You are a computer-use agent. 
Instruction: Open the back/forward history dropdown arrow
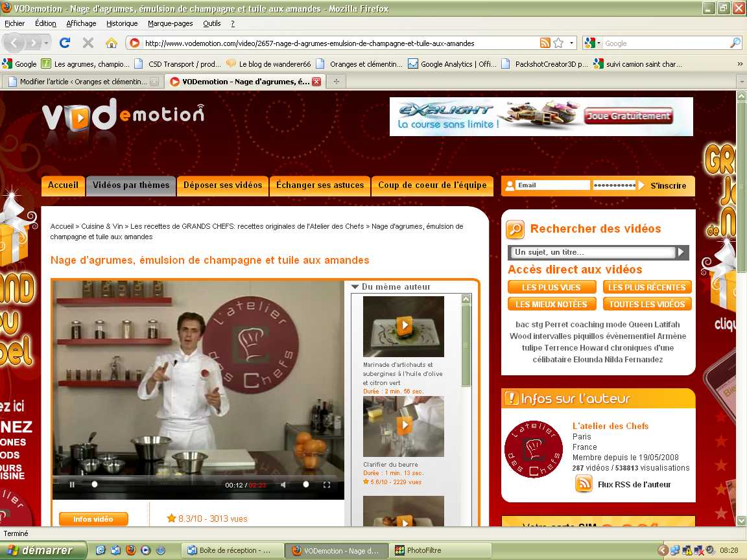[46, 43]
